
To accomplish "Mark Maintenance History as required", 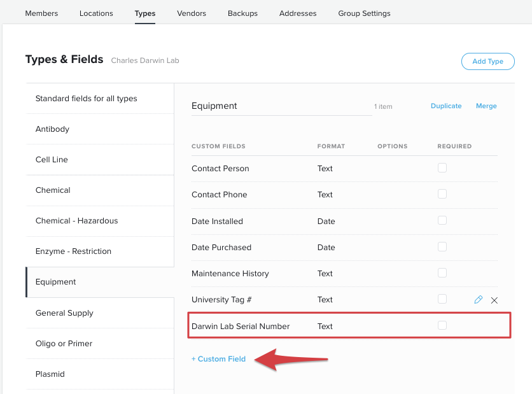I will pyautogui.click(x=442, y=272).
